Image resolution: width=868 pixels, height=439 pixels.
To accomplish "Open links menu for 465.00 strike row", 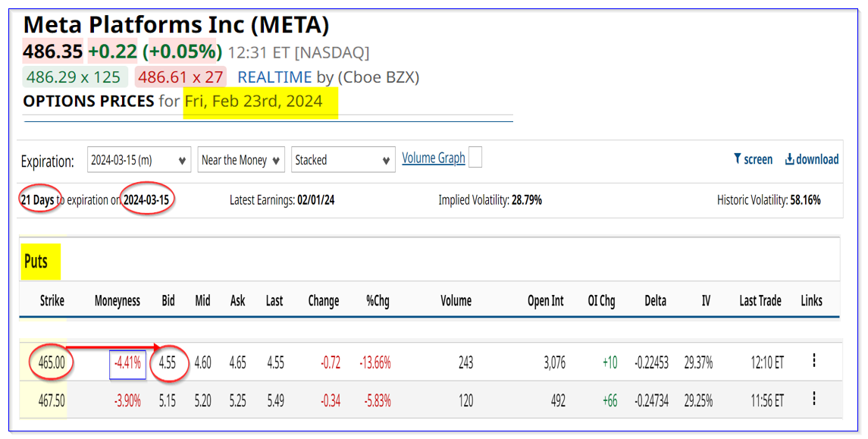I will point(813,361).
